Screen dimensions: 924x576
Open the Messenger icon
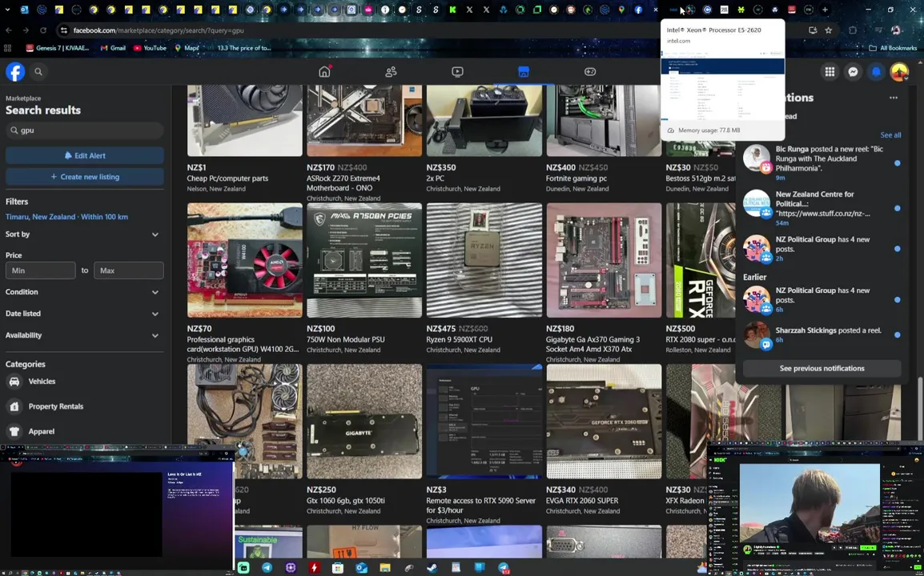tap(853, 72)
